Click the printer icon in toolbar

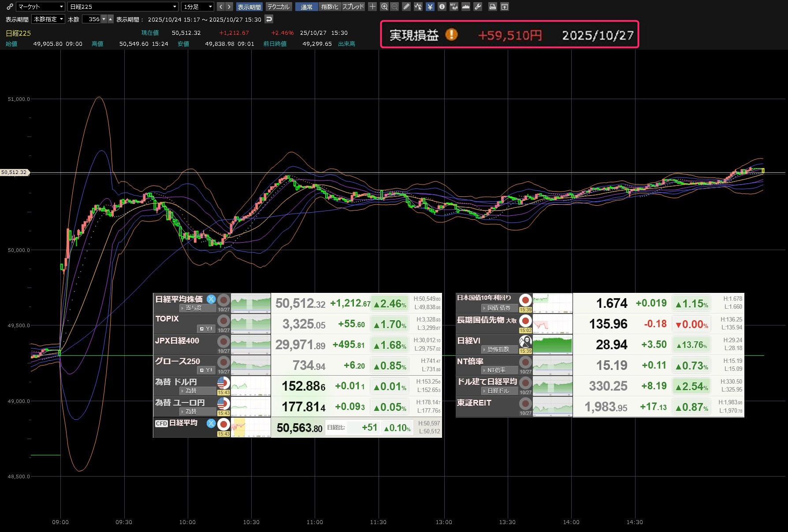coord(493,7)
